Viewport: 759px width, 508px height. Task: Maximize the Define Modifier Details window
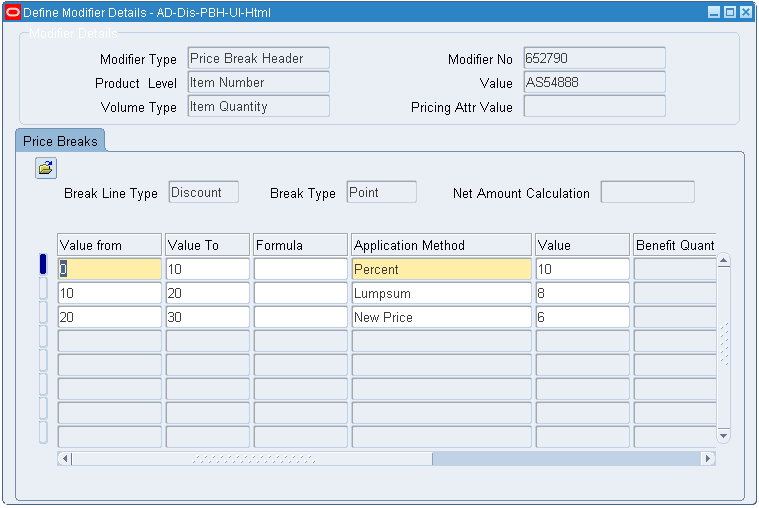(730, 12)
